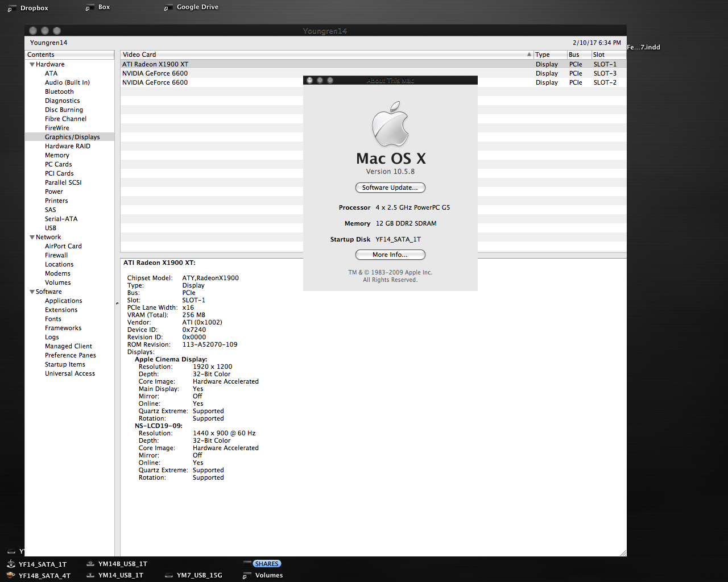Open the Box desktop alias icon

89,7
